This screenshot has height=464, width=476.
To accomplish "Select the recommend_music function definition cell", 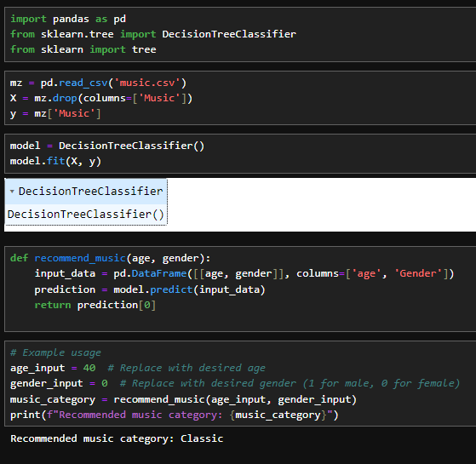I will click(240, 289).
